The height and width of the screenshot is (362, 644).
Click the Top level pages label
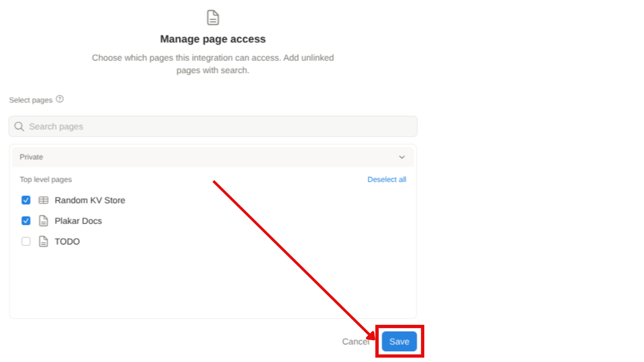[x=46, y=179]
